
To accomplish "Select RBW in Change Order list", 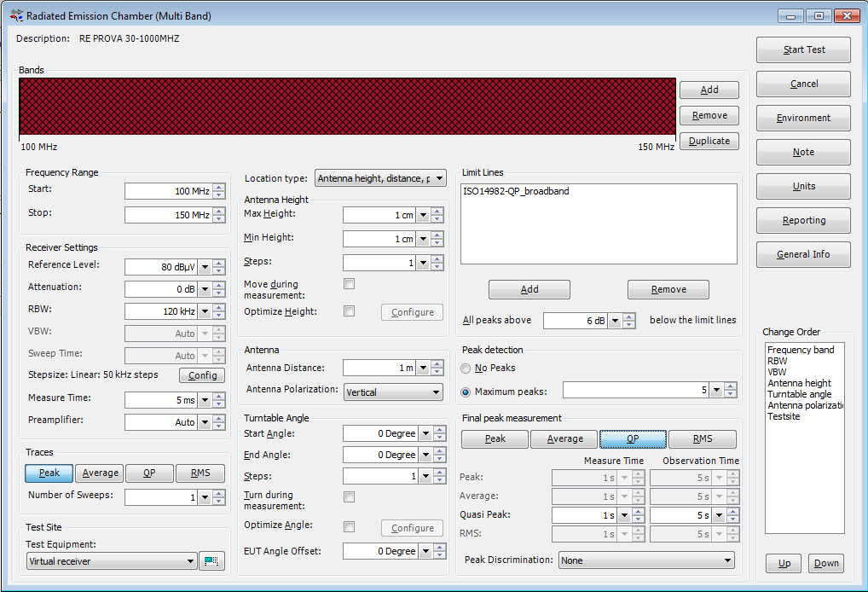I will tap(778, 361).
